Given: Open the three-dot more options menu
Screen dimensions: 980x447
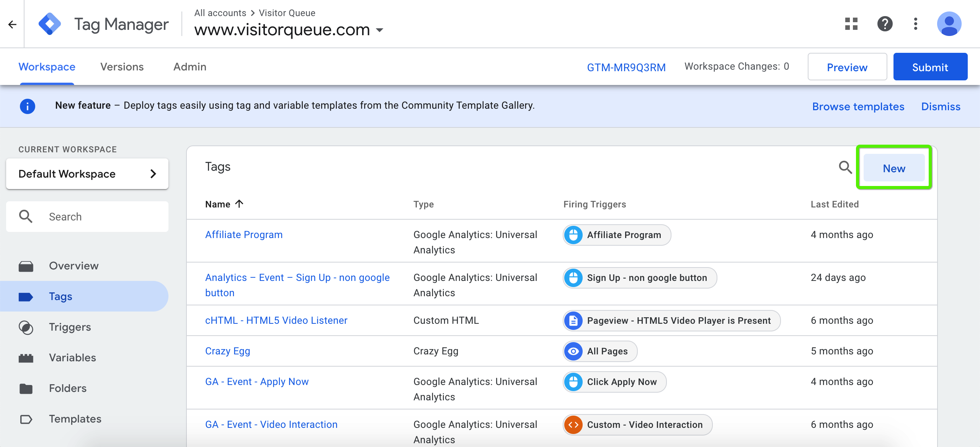Looking at the screenshot, I should 916,24.
